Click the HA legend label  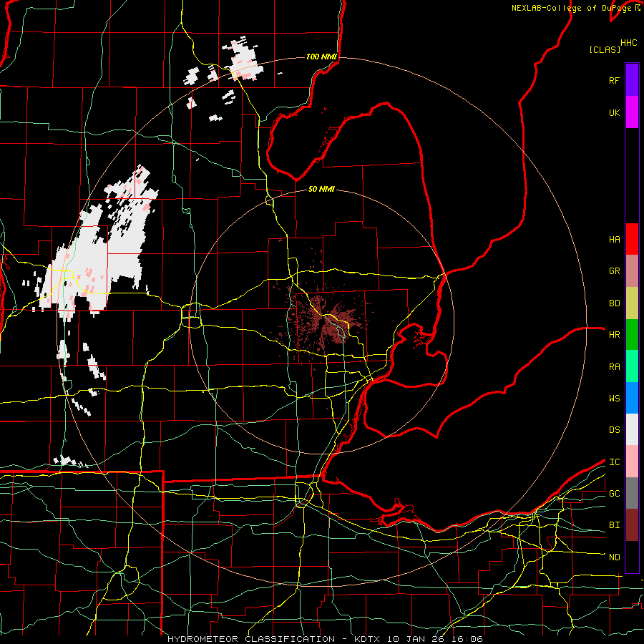pyautogui.click(x=614, y=239)
